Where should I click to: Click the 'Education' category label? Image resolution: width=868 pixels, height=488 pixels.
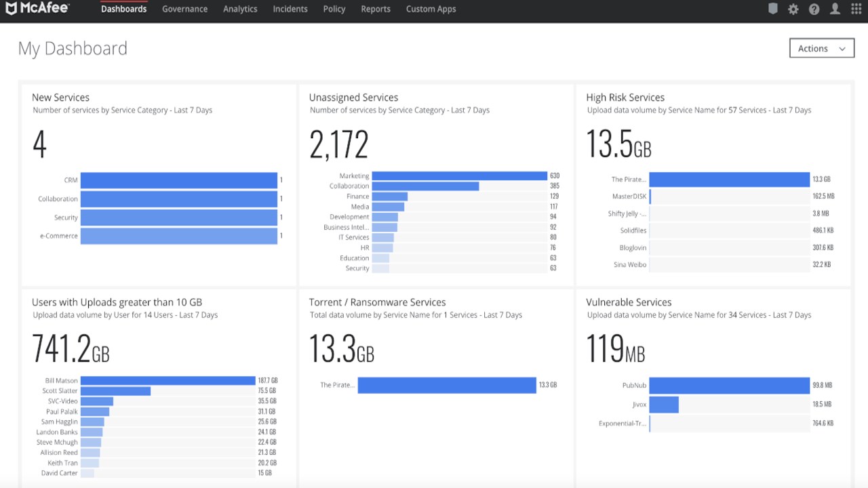[x=355, y=258]
